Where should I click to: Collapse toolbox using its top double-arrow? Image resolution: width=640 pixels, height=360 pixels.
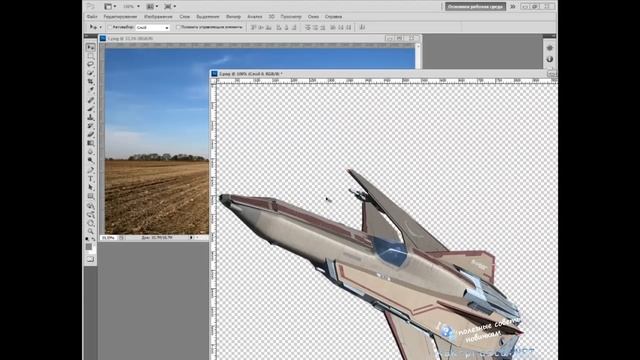[87, 36]
